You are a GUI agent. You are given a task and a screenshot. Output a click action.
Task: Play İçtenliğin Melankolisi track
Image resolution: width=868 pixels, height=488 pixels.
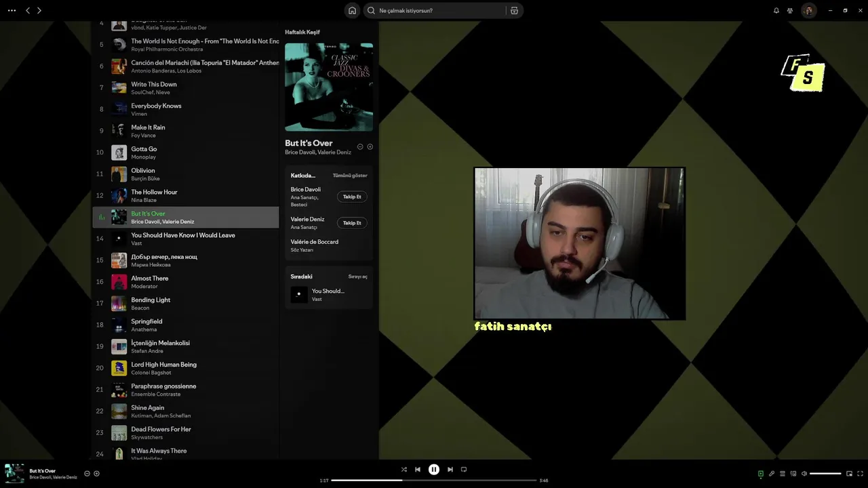pyautogui.click(x=185, y=346)
